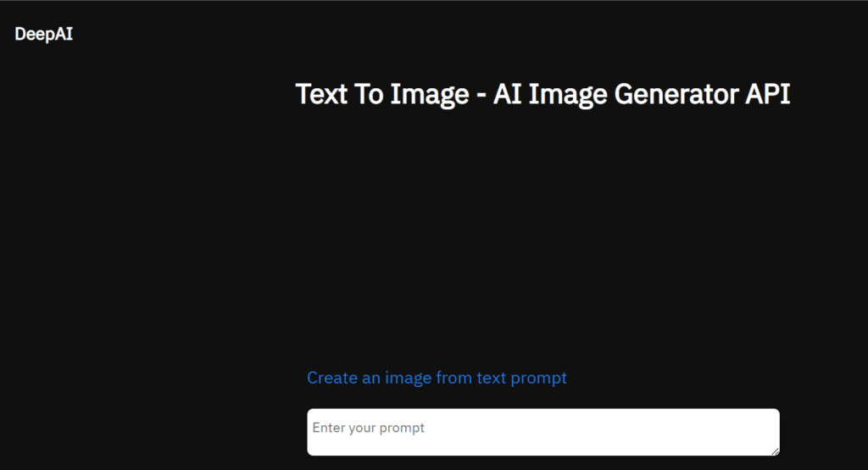Image resolution: width=868 pixels, height=470 pixels.
Task: Go to DeepAI home via logo text
Action: pos(44,34)
